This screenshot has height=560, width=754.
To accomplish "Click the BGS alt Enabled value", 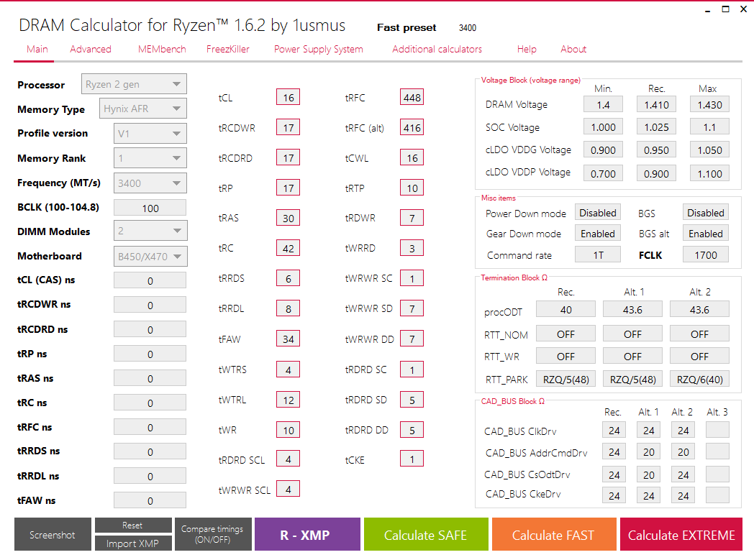I will (705, 234).
